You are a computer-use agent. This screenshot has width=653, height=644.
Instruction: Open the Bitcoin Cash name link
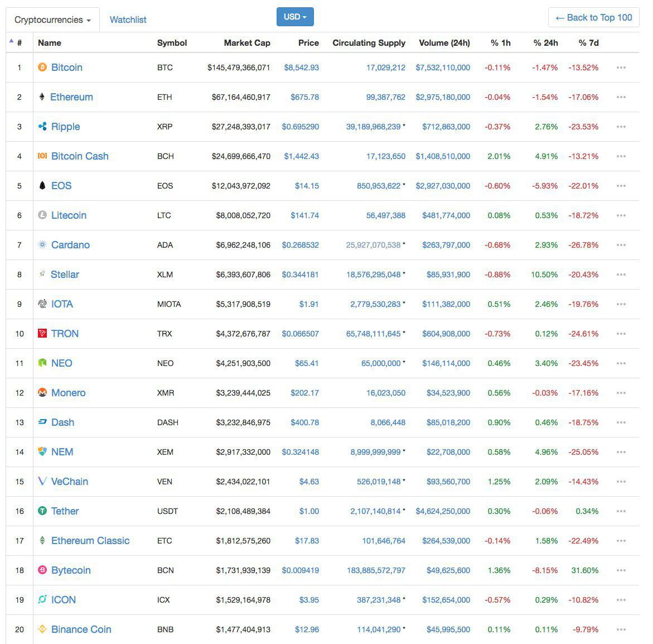click(80, 156)
